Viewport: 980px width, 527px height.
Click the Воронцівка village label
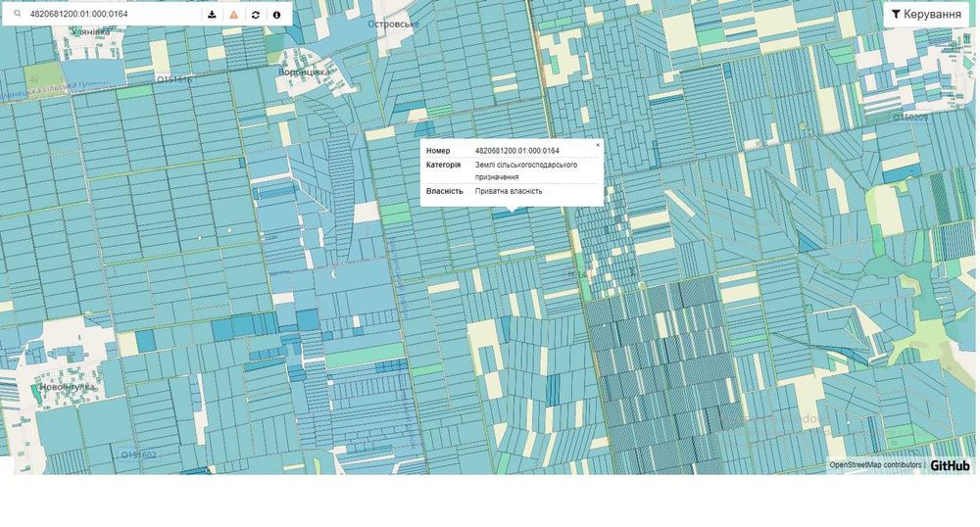click(x=304, y=72)
